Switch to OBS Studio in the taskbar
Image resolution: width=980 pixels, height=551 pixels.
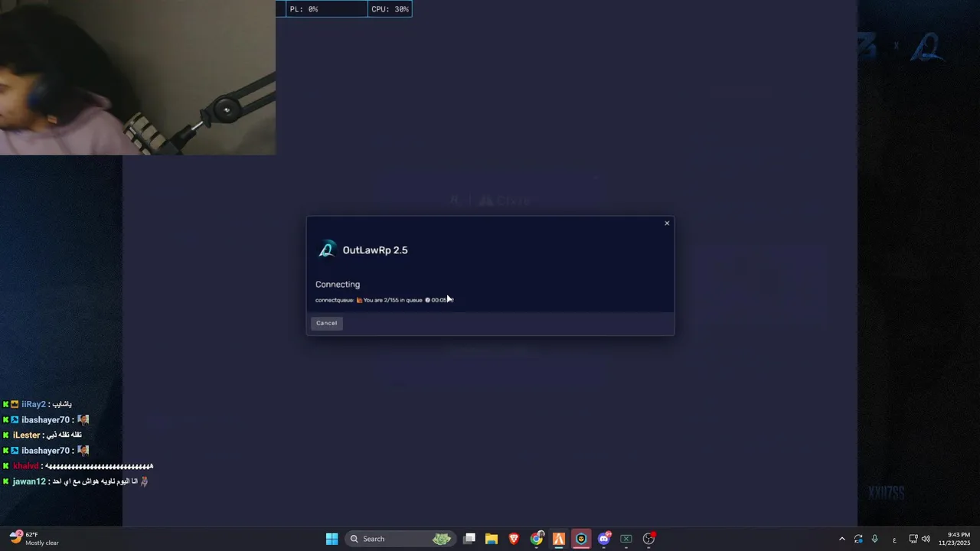tap(648, 539)
